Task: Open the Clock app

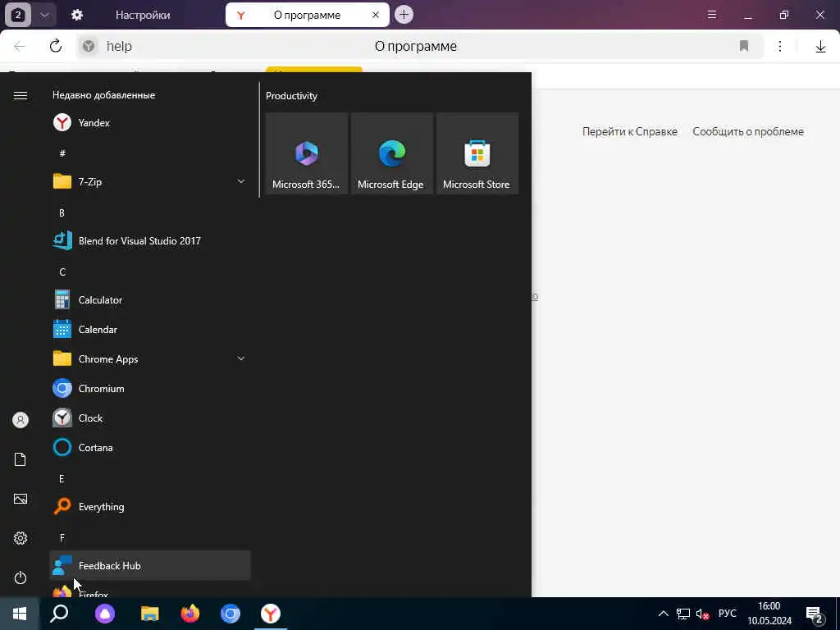Action: 150,418
